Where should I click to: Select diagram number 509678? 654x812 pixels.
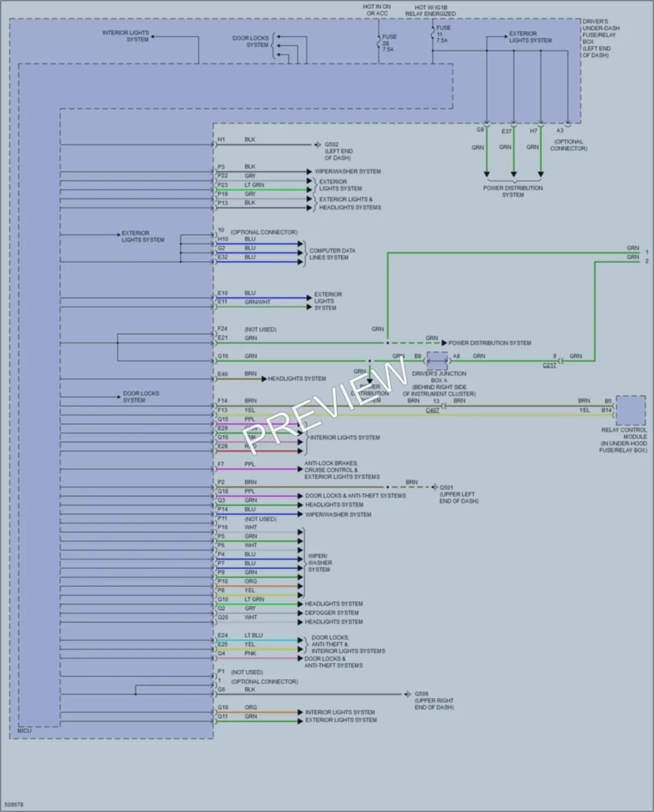click(x=14, y=804)
